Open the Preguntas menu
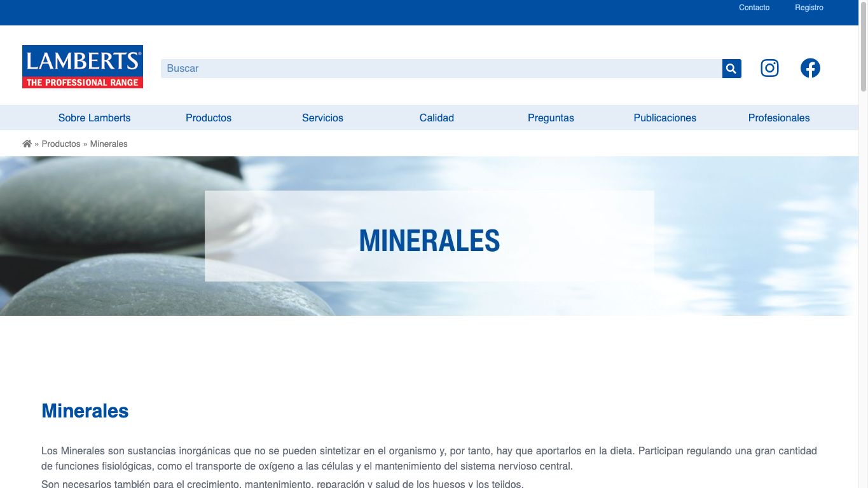868x488 pixels. pos(551,118)
